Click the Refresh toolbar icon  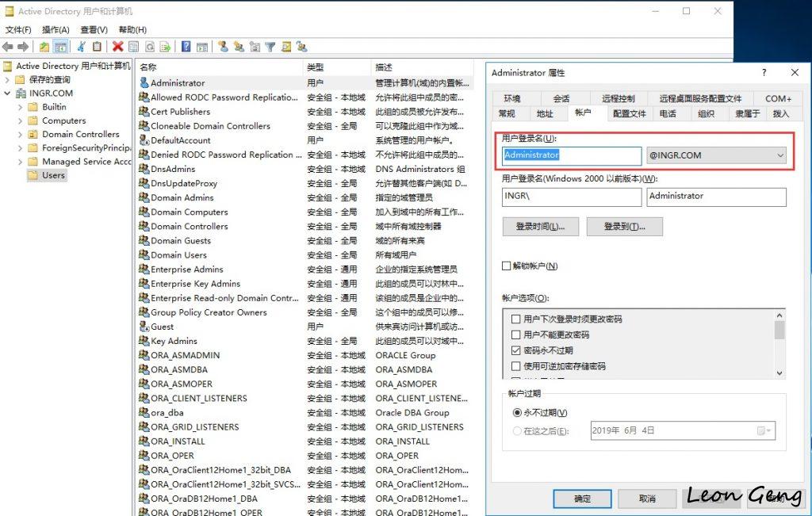click(150, 47)
